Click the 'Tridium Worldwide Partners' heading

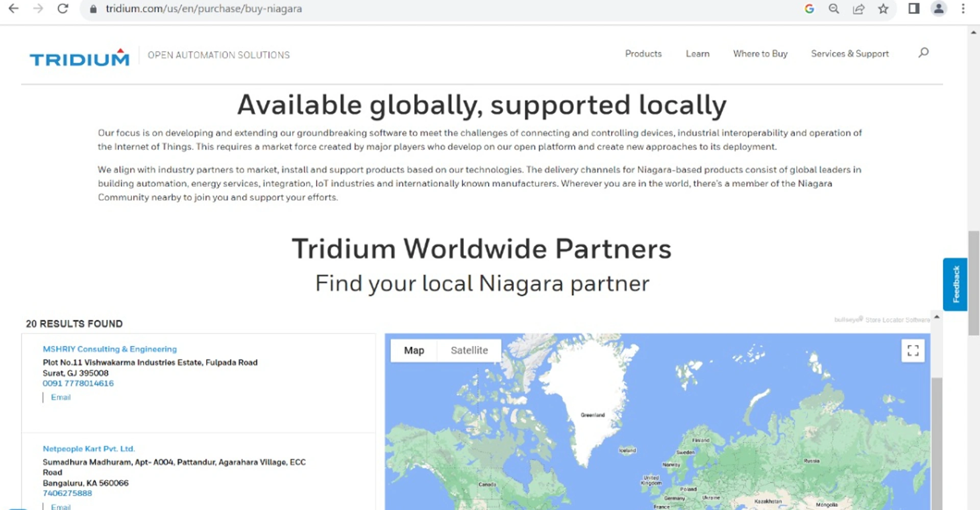pos(482,249)
